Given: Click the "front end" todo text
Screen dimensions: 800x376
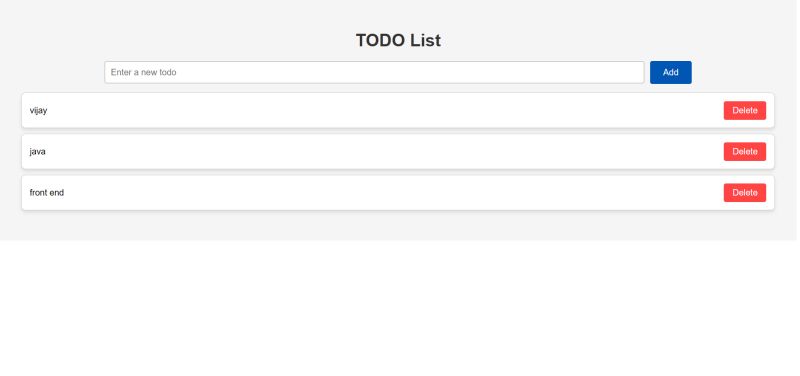Looking at the screenshot, I should pos(46,193).
